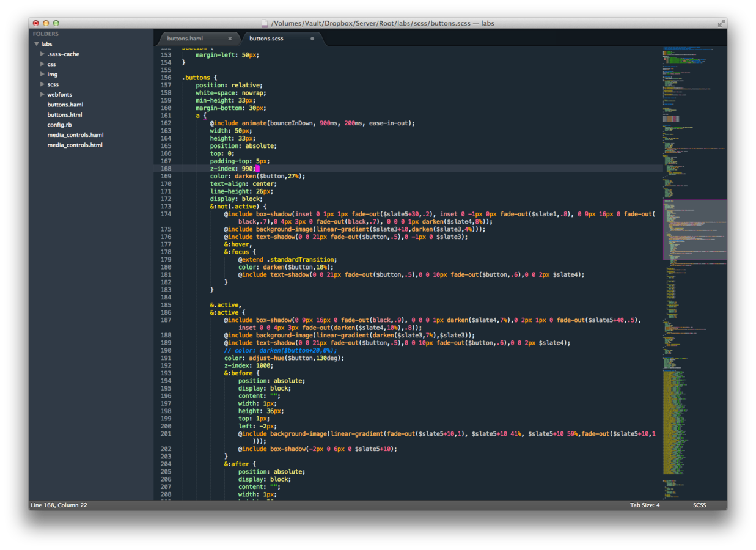Open buttons.haml in the sidebar
Image resolution: width=756 pixels, height=550 pixels.
click(x=65, y=105)
